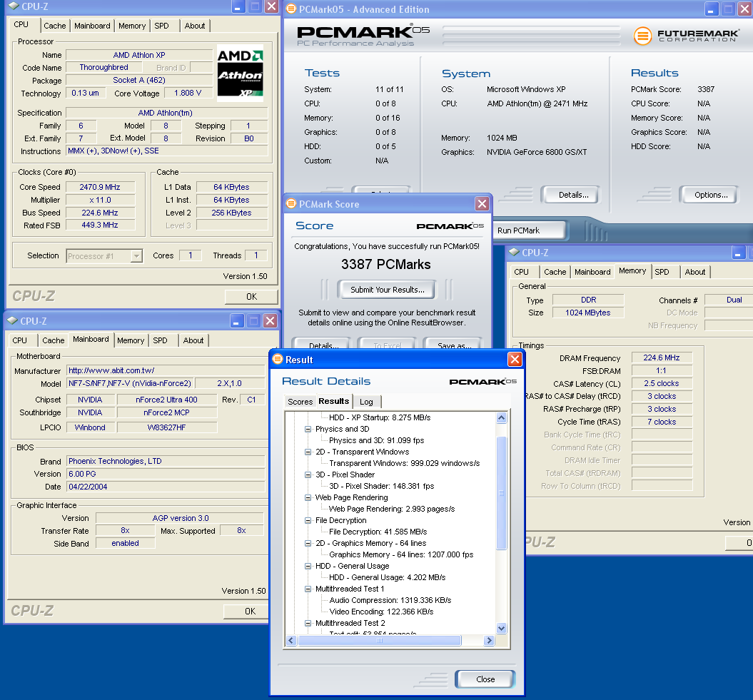Open Memory tab in bottom-left CPU-Z window
Viewport: 753px width, 700px height.
pos(131,340)
